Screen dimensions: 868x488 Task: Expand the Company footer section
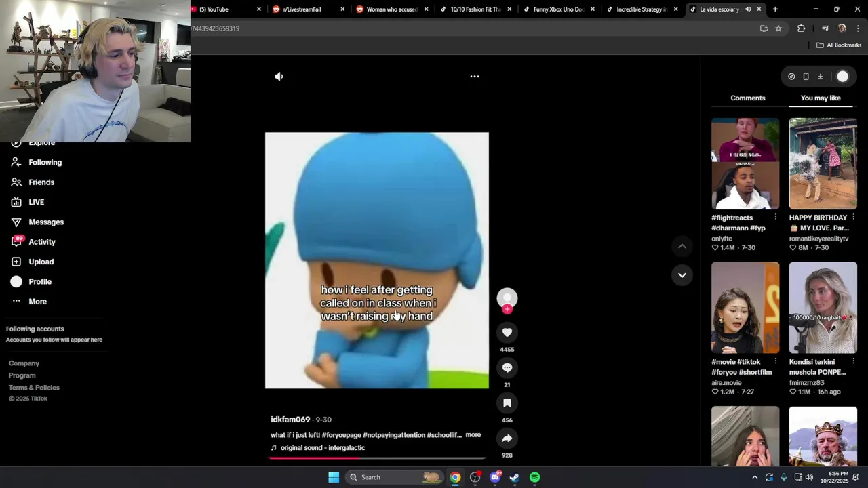pyautogui.click(x=24, y=363)
